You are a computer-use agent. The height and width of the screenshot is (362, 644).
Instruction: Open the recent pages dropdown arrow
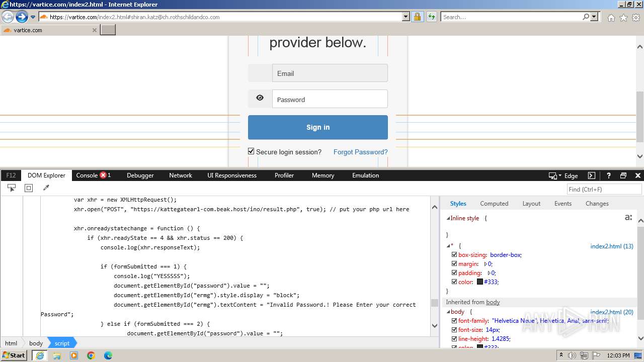coord(33,17)
